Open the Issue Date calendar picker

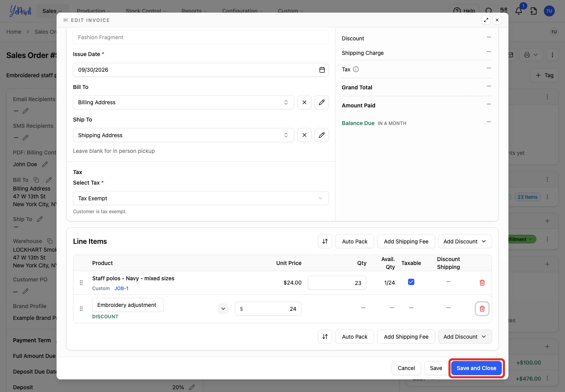(x=322, y=70)
